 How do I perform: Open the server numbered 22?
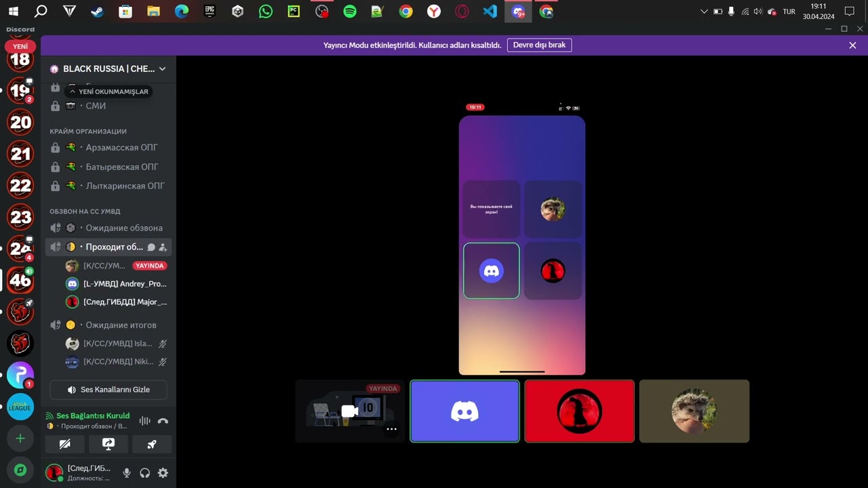tap(20, 186)
